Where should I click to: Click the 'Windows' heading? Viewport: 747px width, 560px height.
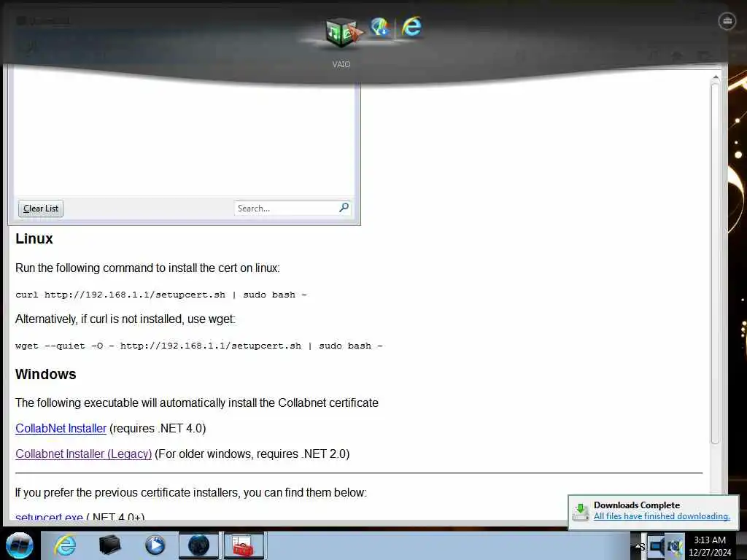(x=46, y=374)
